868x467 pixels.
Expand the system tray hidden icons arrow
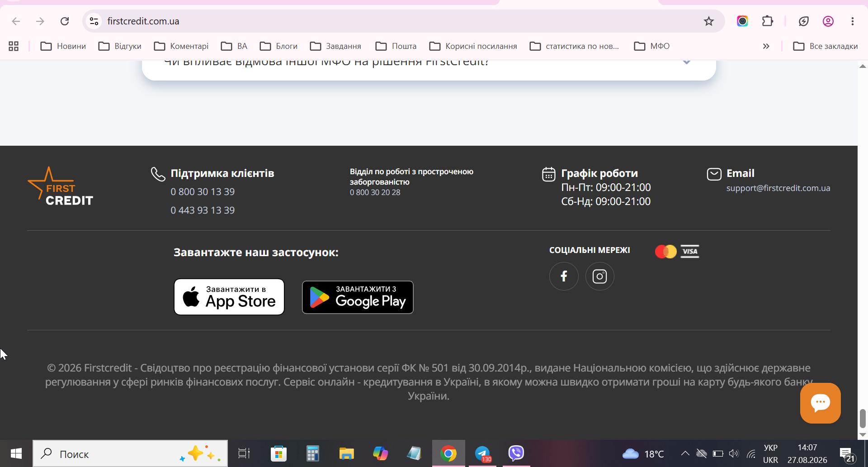click(685, 453)
